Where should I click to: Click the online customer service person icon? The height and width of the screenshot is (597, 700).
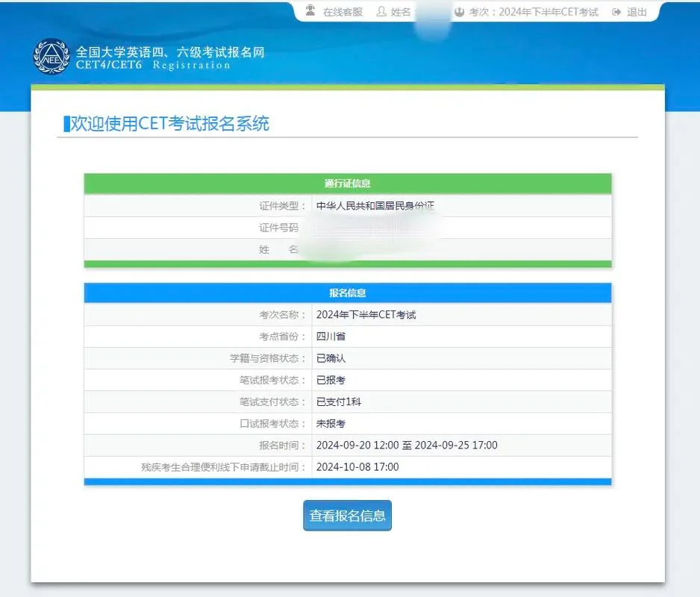(310, 10)
